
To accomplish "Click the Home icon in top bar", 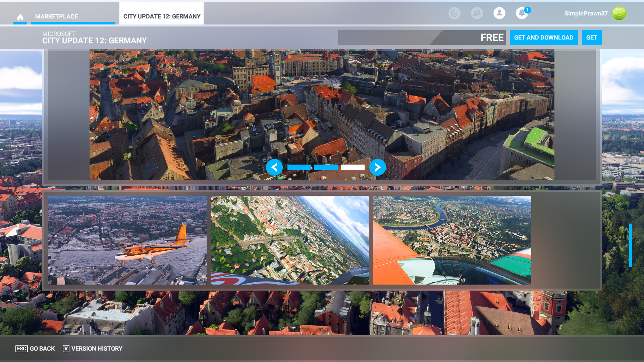I will 20,17.
